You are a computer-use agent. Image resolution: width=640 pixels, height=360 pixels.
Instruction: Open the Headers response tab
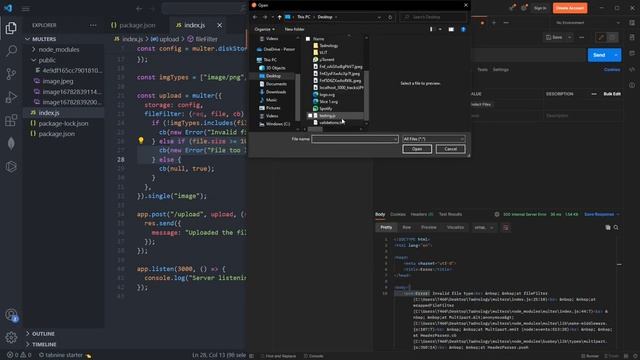[x=422, y=214]
